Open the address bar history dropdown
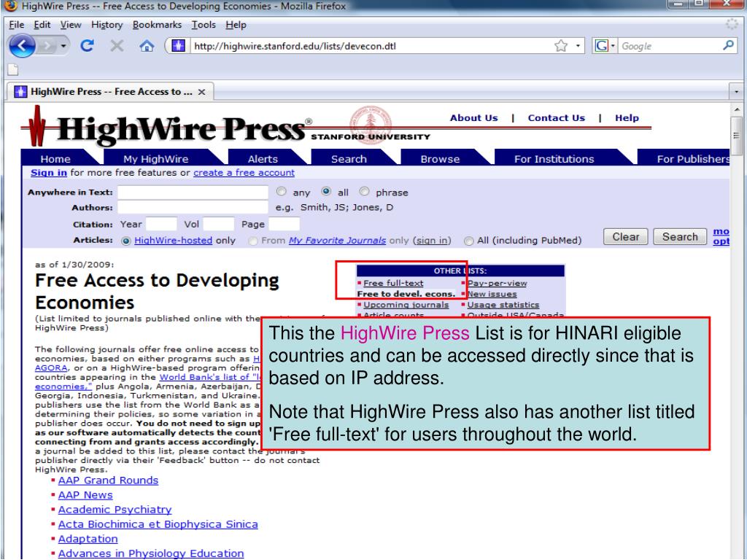 (578, 46)
